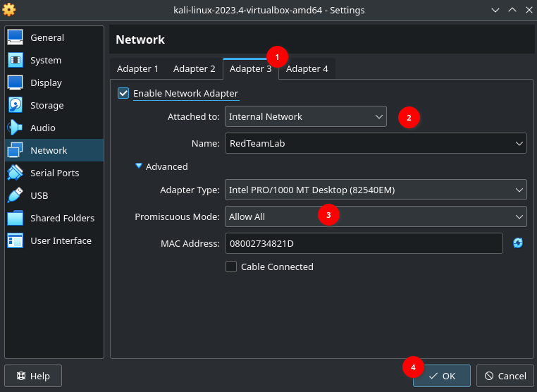Image resolution: width=537 pixels, height=392 pixels.
Task: Click into the MAC Address field
Action: click(364, 243)
